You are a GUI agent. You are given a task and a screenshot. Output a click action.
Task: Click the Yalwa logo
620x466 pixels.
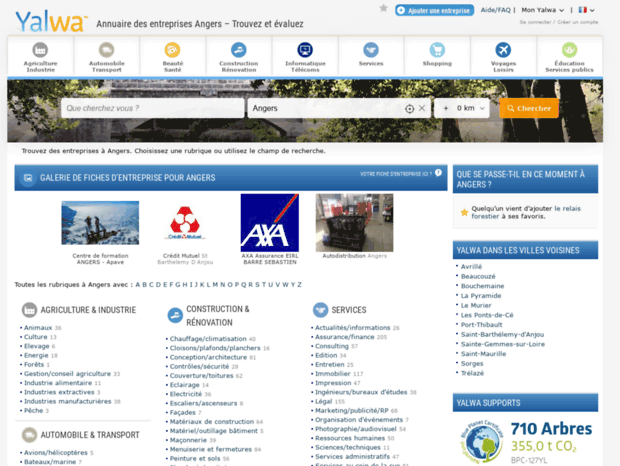51,22
